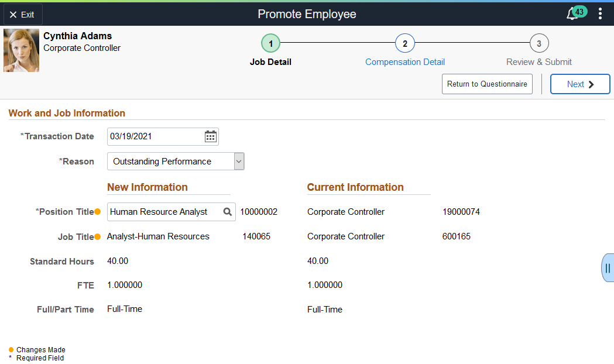This screenshot has width=614, height=364.
Task: Select the step 1 Job Detail circle
Action: (270, 43)
